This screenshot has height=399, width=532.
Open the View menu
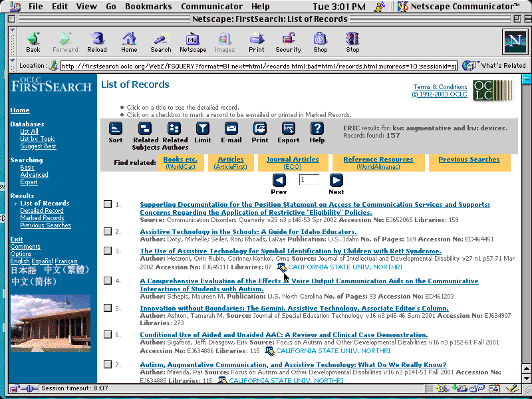86,7
